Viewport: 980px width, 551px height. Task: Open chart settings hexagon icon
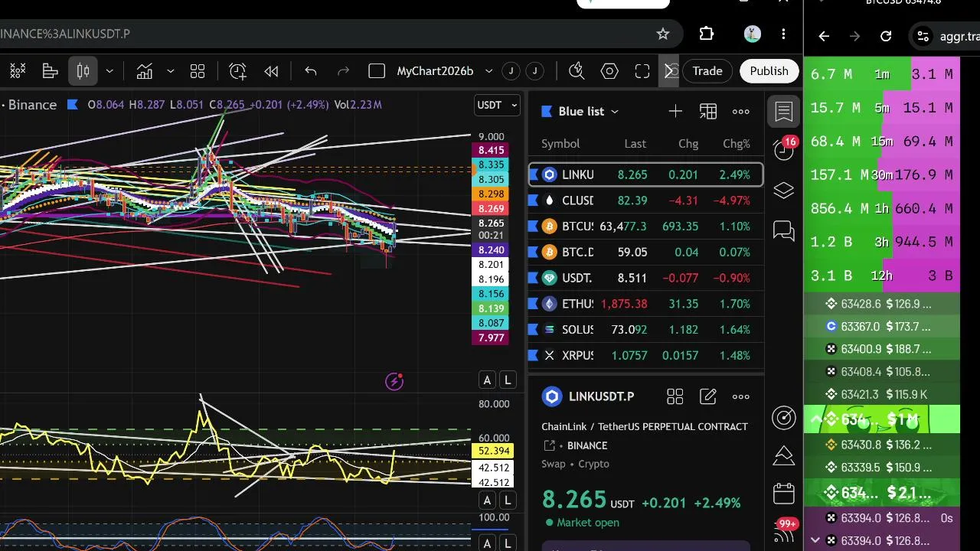609,71
